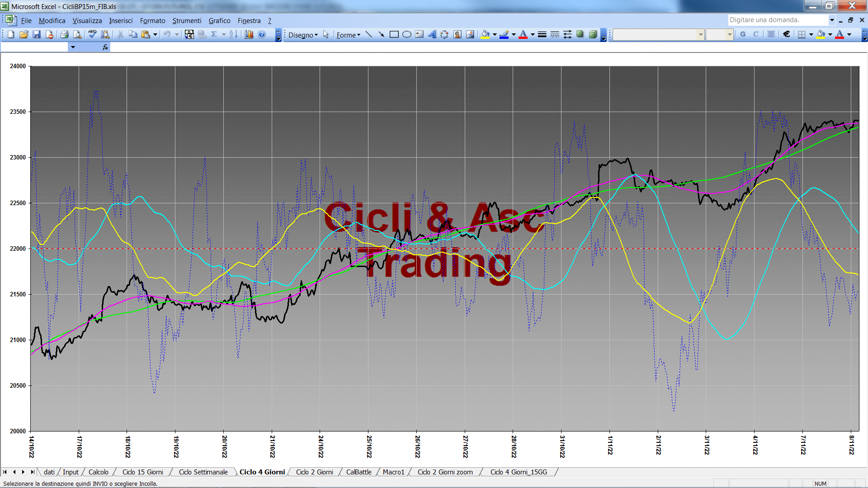The width and height of the screenshot is (868, 488).
Task: Select the Oval drawing tool
Action: tap(407, 34)
